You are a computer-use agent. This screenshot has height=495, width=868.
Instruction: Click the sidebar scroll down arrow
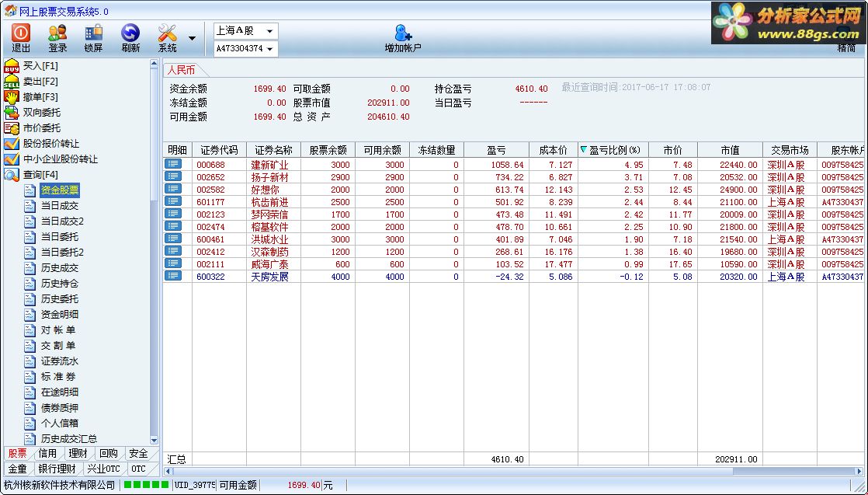coord(154,441)
